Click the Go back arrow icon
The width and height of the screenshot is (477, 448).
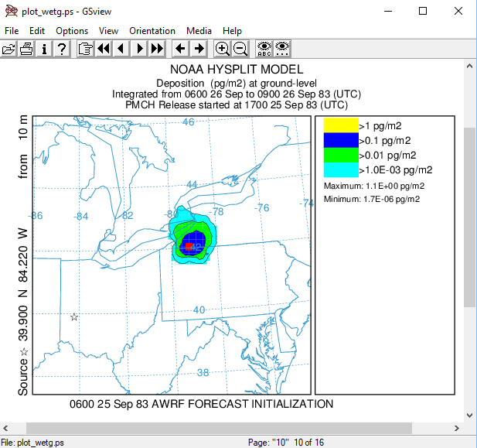180,49
